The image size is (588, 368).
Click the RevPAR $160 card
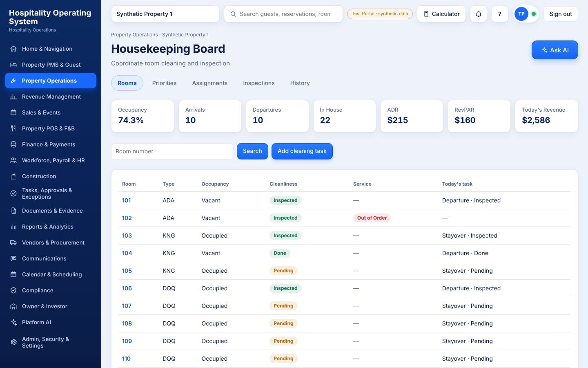(479, 116)
